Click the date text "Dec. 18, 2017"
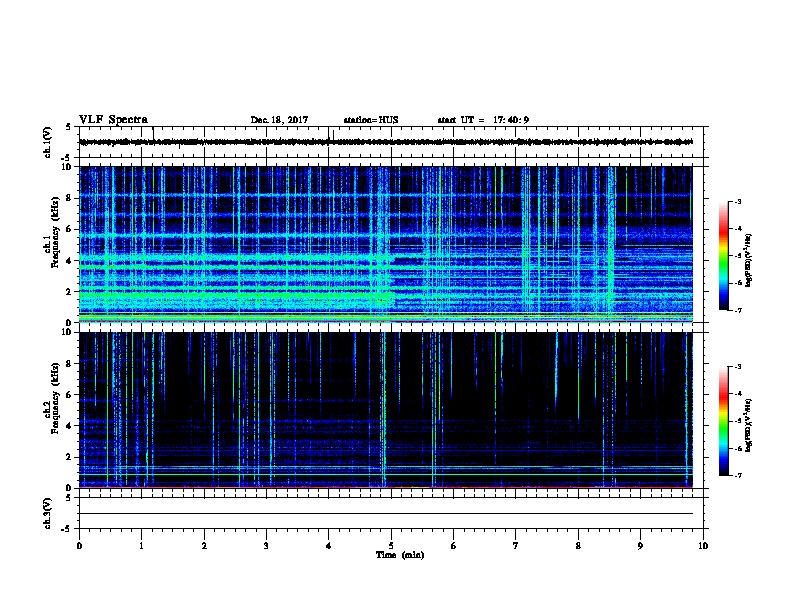Viewport: 792px width, 612px height. pyautogui.click(x=279, y=120)
